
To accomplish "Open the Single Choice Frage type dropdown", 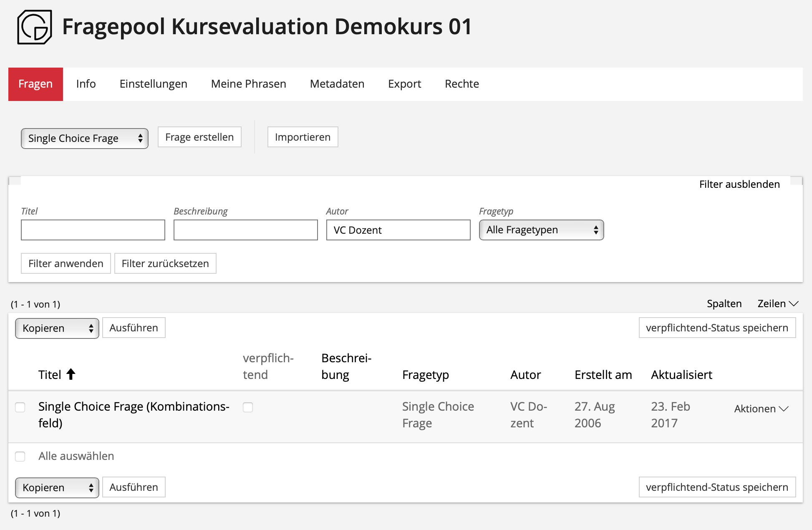I will click(x=85, y=139).
